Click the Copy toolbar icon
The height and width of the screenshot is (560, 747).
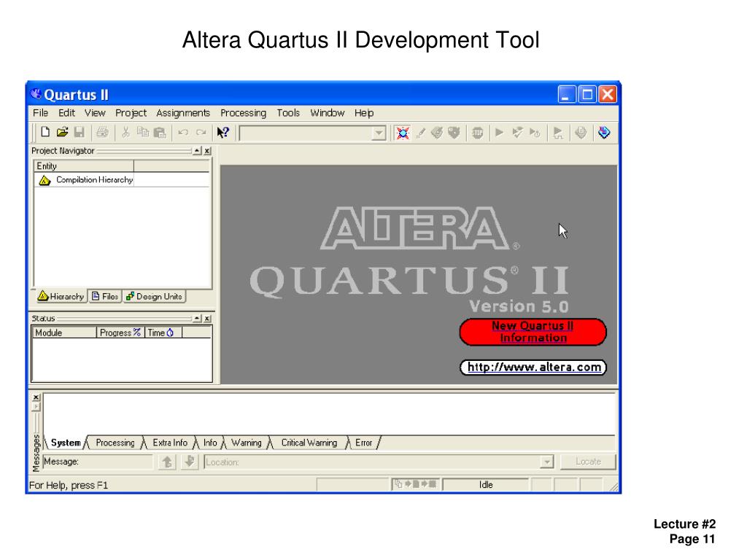[143, 133]
